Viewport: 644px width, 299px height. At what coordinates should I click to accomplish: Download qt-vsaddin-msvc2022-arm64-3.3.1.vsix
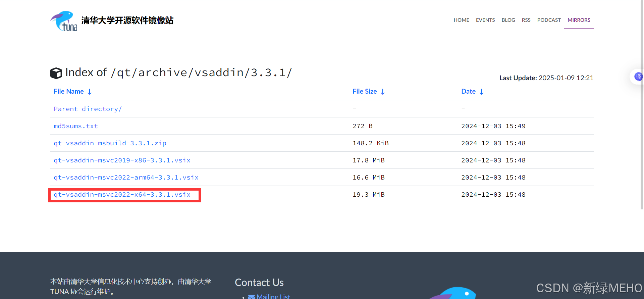(x=126, y=178)
